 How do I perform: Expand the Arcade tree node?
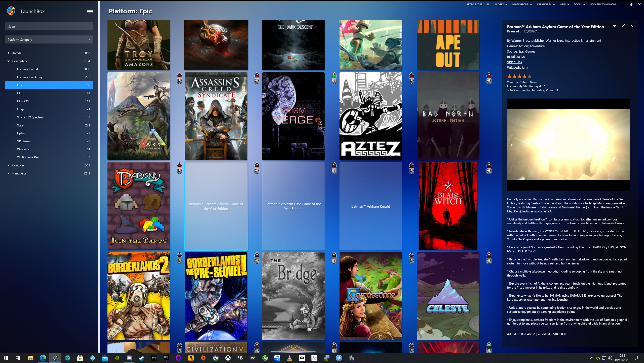coord(9,53)
